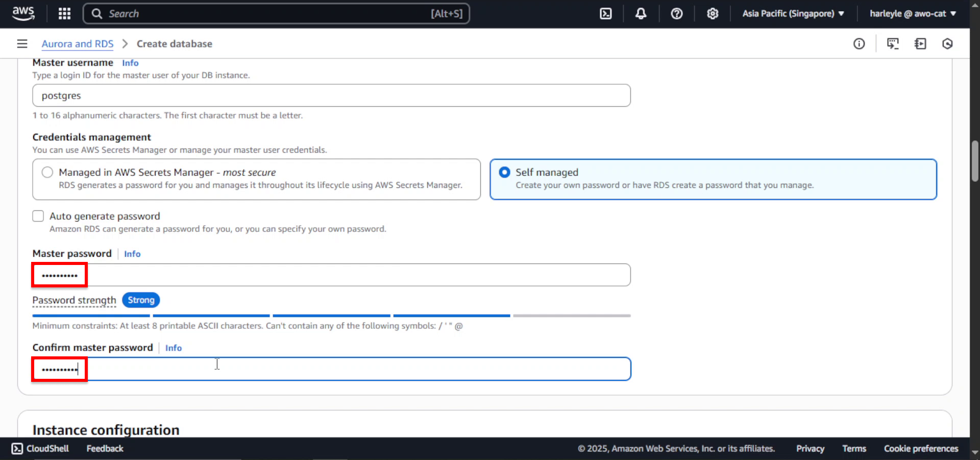This screenshot has width=980, height=460.
Task: Click the hexagon clock icon at far right
Action: (947, 44)
